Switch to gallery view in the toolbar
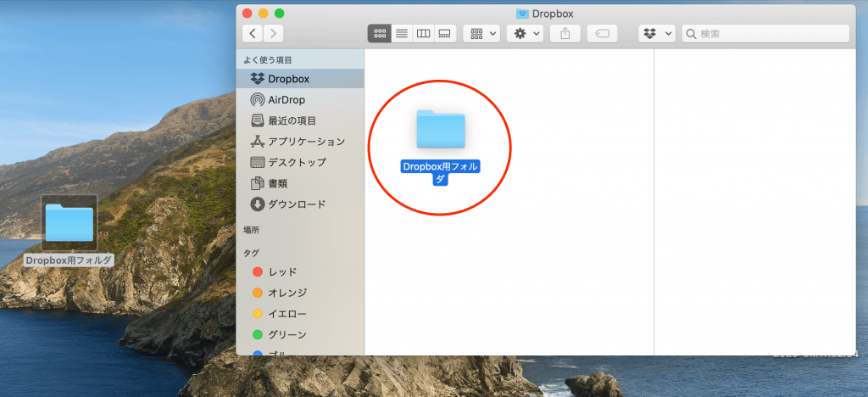The image size is (868, 397). point(445,34)
